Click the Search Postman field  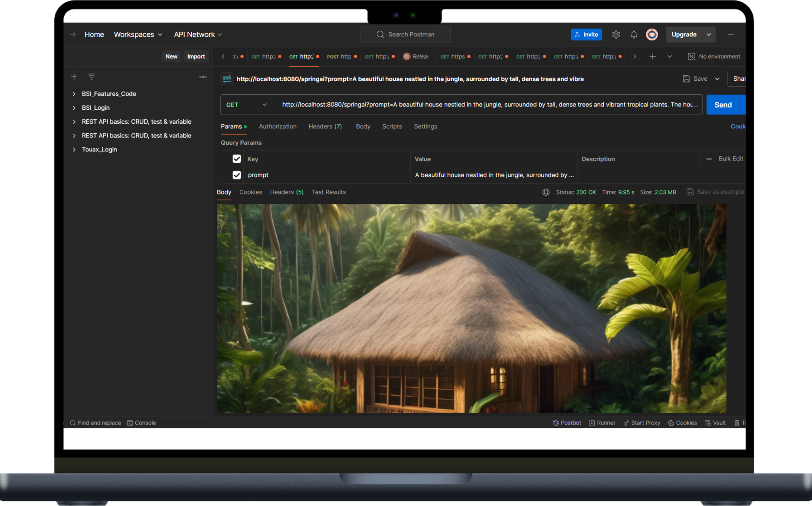[405, 35]
